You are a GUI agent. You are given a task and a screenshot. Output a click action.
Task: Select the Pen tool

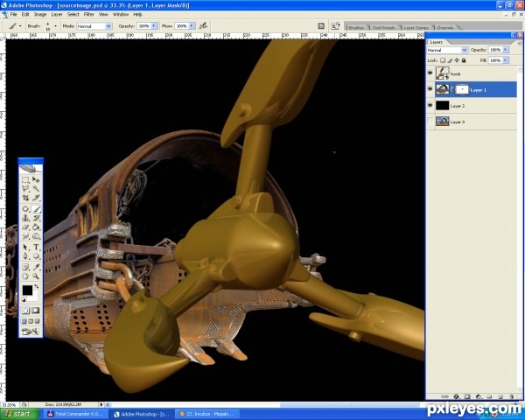(x=25, y=256)
